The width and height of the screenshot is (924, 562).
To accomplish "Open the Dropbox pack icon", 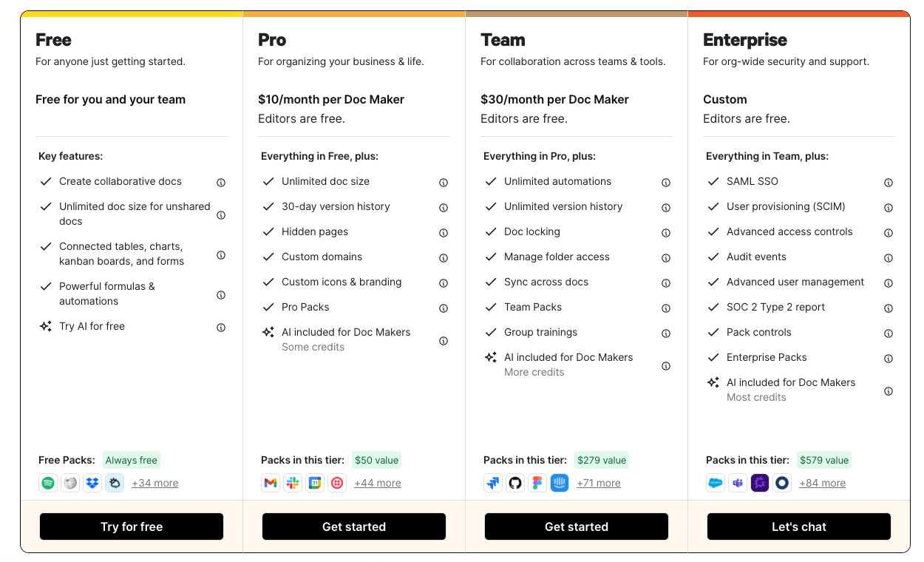I will 92,483.
